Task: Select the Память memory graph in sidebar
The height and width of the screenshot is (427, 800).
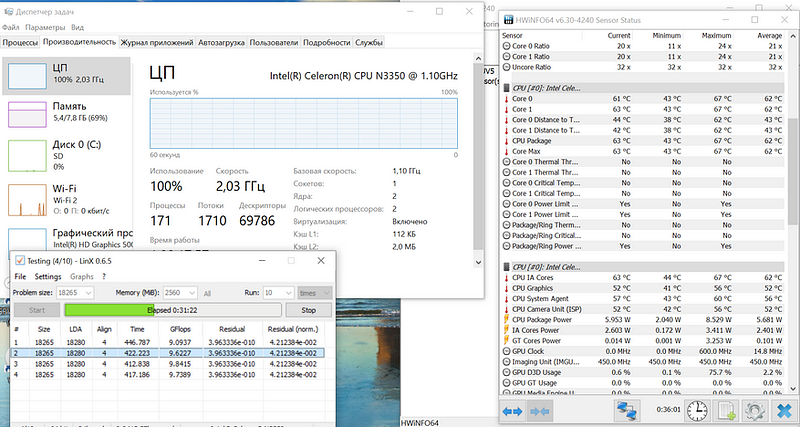Action: [x=28, y=117]
